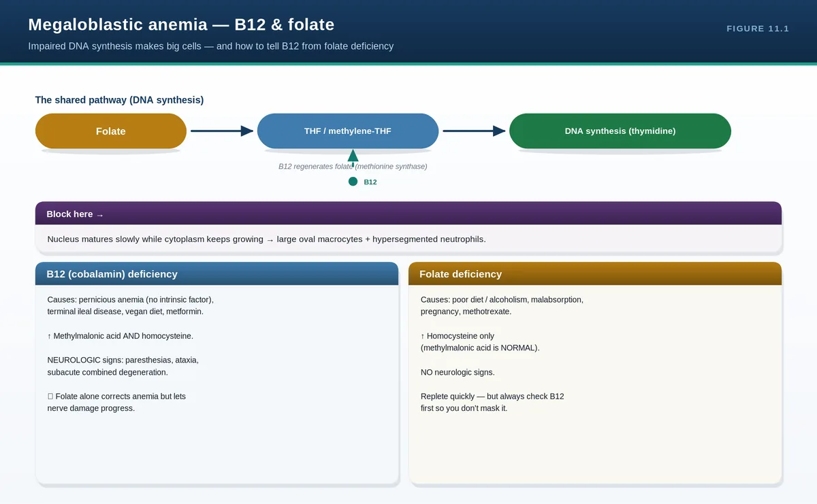Click the 'B12 regenerates folate (methionine synthase)' caption
The width and height of the screenshot is (817, 504).
pos(353,167)
